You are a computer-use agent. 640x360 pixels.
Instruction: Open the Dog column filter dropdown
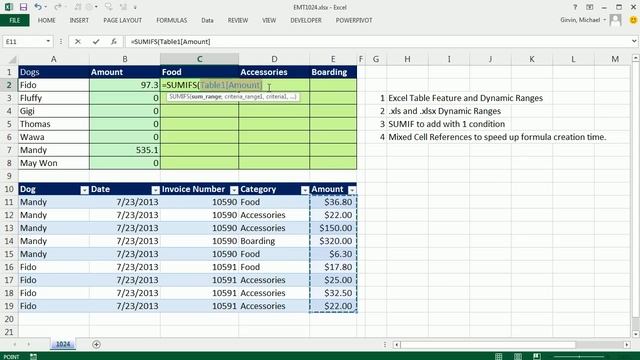[84, 190]
